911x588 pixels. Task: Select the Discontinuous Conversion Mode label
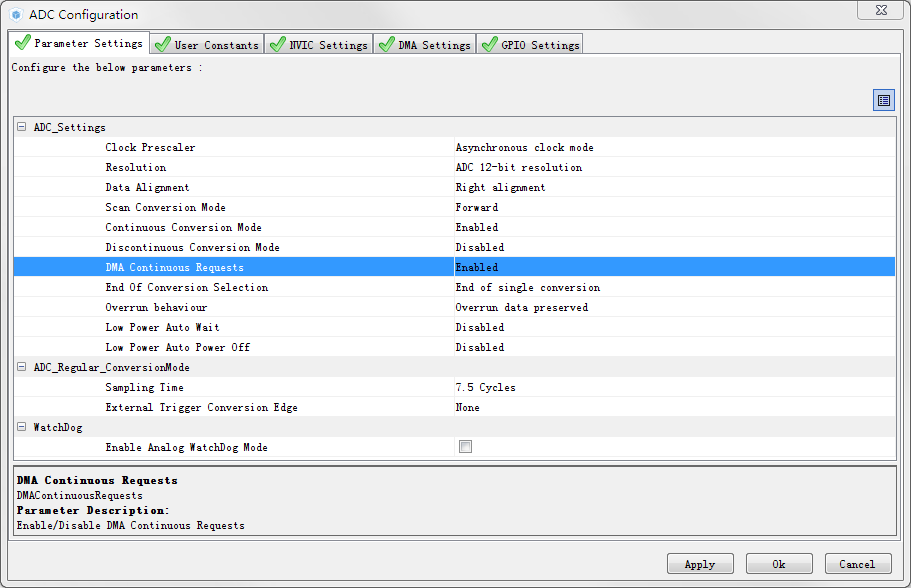pyautogui.click(x=192, y=248)
